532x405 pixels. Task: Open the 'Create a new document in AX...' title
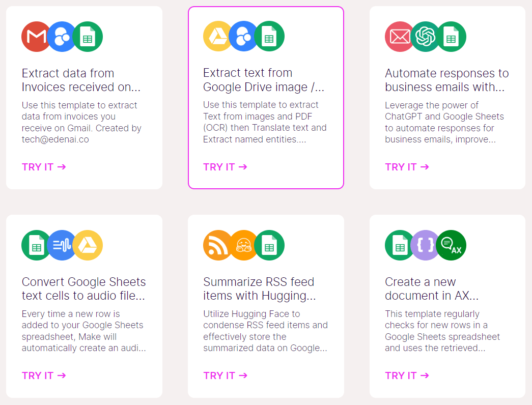(432, 288)
